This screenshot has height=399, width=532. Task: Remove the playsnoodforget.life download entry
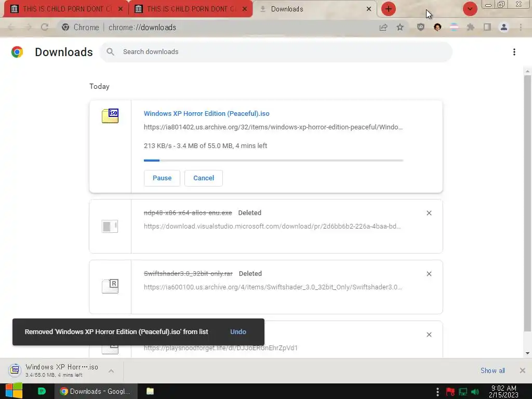pyautogui.click(x=429, y=334)
